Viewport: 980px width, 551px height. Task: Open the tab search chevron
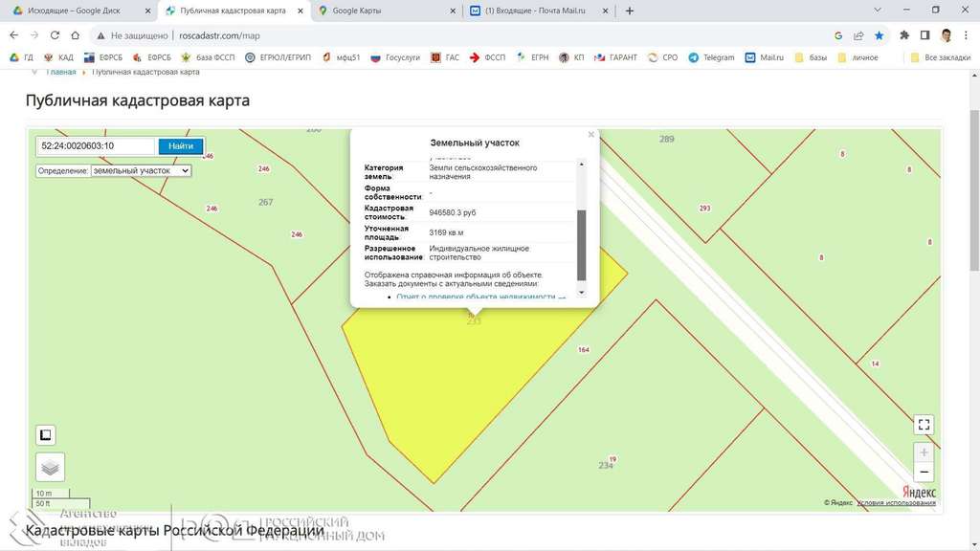[878, 10]
